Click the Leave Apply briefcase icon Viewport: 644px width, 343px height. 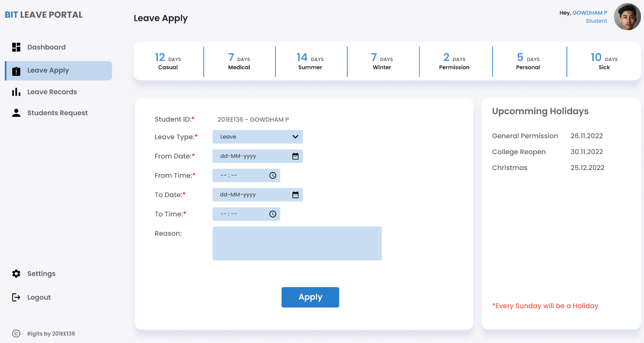tap(16, 70)
